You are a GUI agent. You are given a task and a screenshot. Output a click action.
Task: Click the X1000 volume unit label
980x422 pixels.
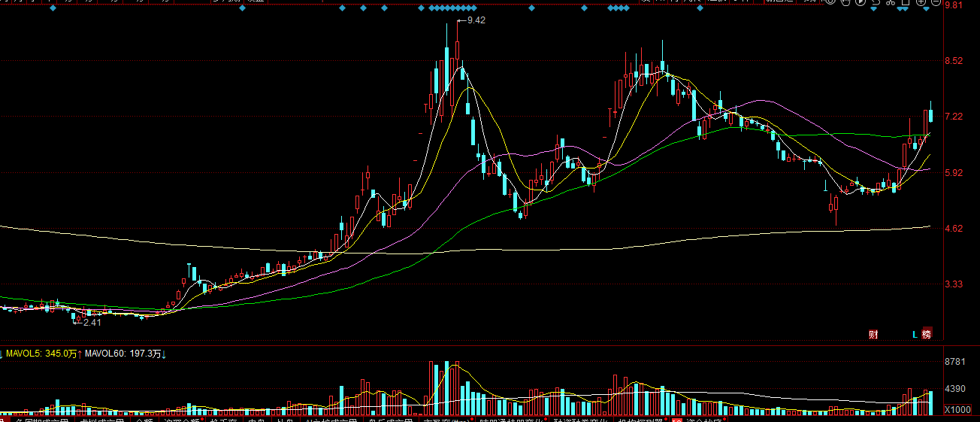pyautogui.click(x=957, y=409)
